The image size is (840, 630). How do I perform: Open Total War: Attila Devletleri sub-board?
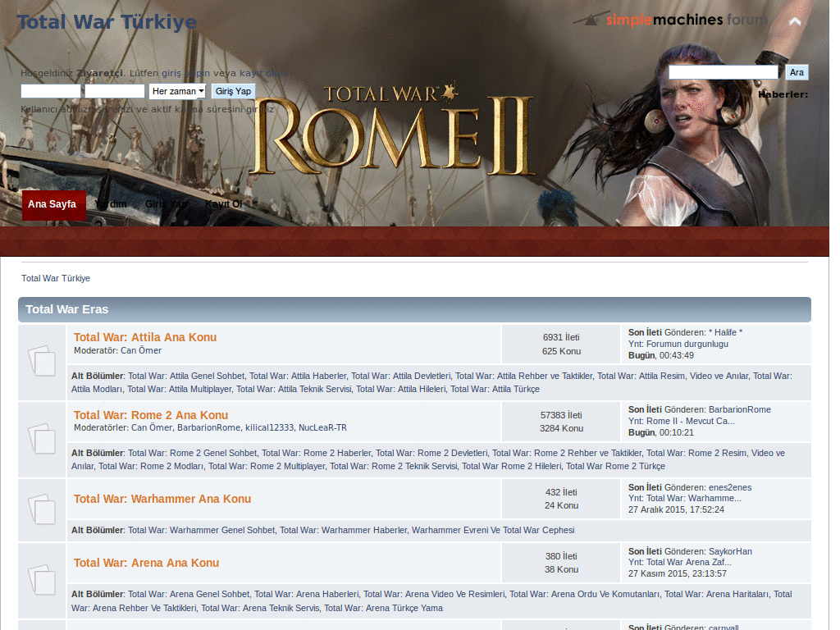click(400, 376)
